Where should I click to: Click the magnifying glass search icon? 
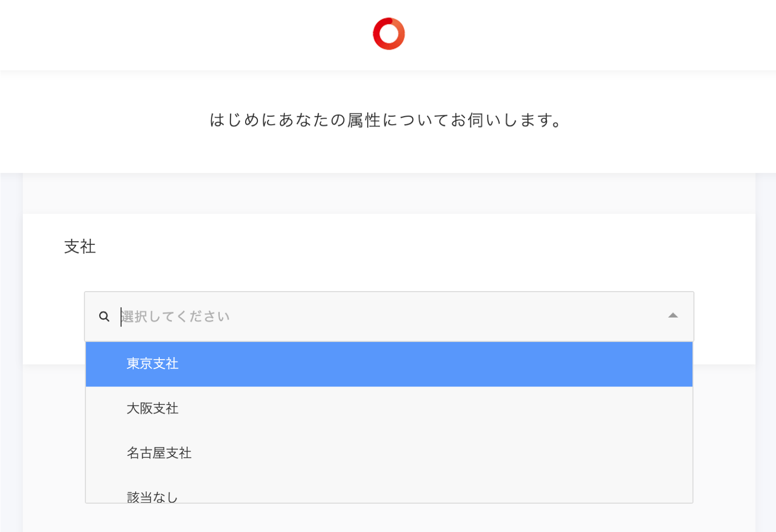[x=104, y=317]
